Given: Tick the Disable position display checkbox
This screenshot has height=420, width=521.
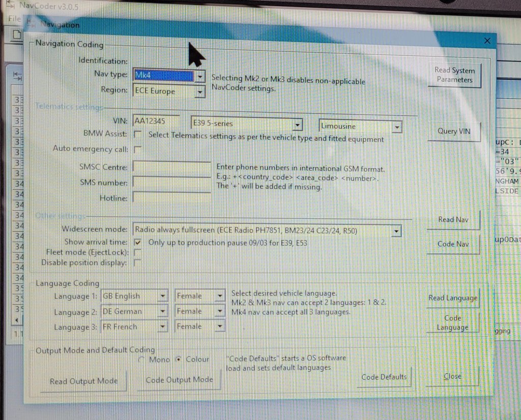Looking at the screenshot, I should [137, 263].
